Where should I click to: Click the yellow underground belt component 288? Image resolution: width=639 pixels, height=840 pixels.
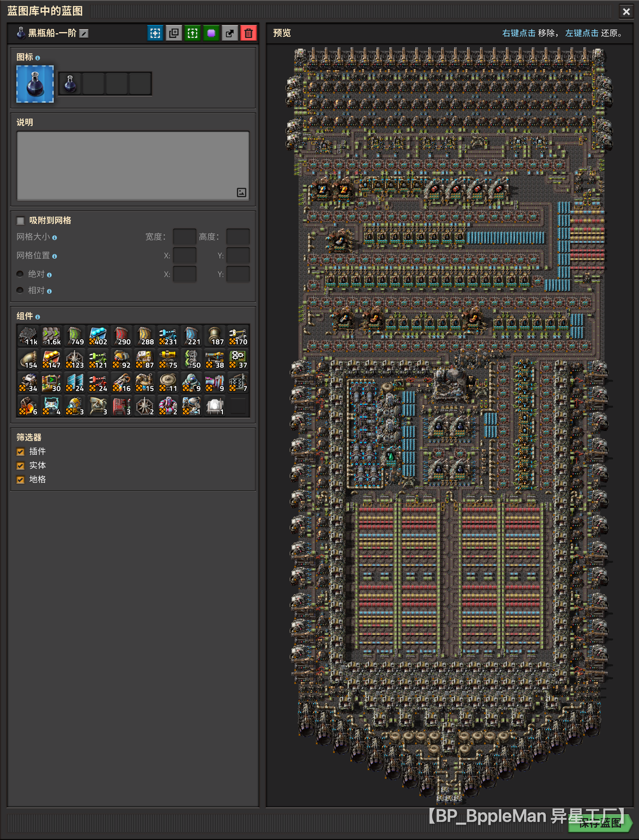pos(145,336)
